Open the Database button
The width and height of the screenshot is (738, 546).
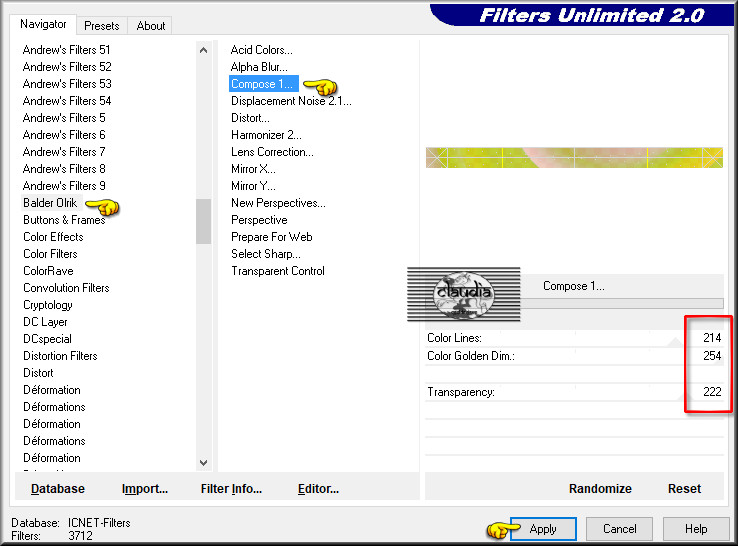click(58, 489)
